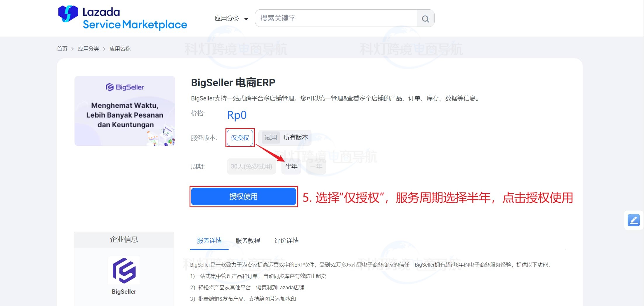Click the blue 授权使用 button
Viewport: 644px width, 306px height.
point(243,197)
